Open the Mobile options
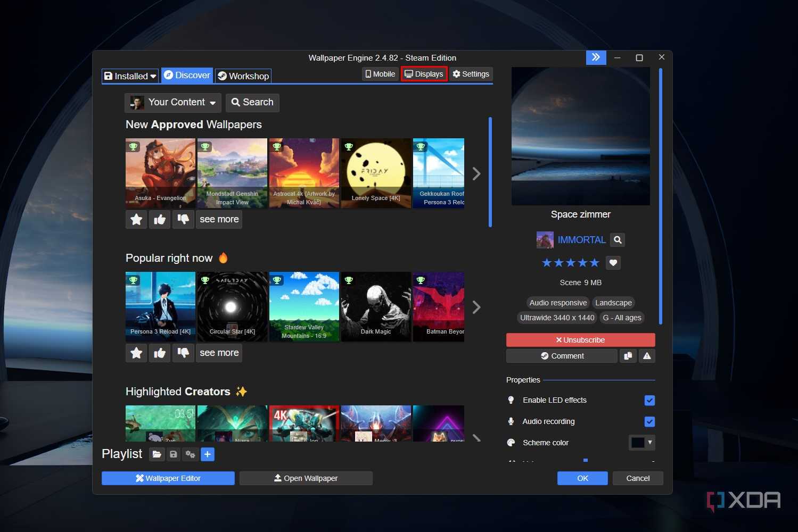 [381, 74]
